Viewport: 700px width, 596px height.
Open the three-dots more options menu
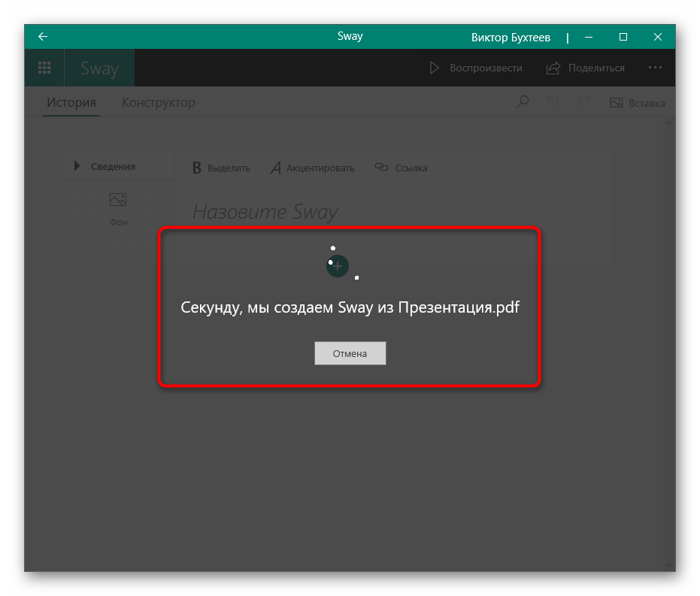pyautogui.click(x=656, y=68)
